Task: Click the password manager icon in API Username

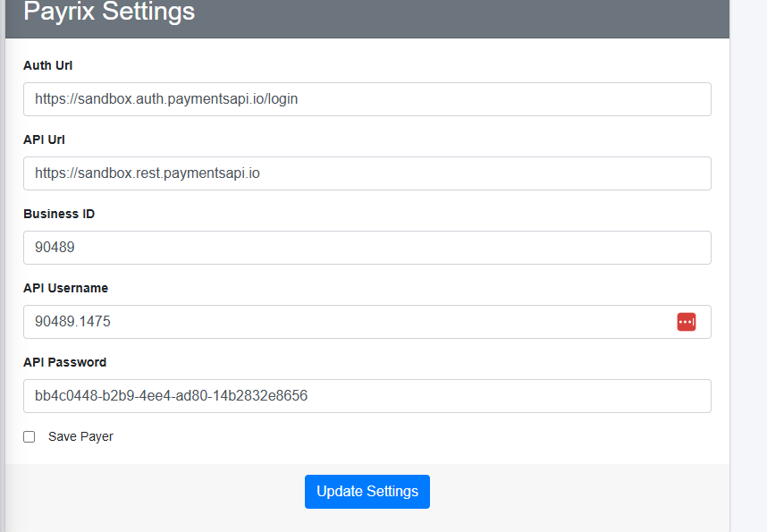Action: click(x=686, y=322)
